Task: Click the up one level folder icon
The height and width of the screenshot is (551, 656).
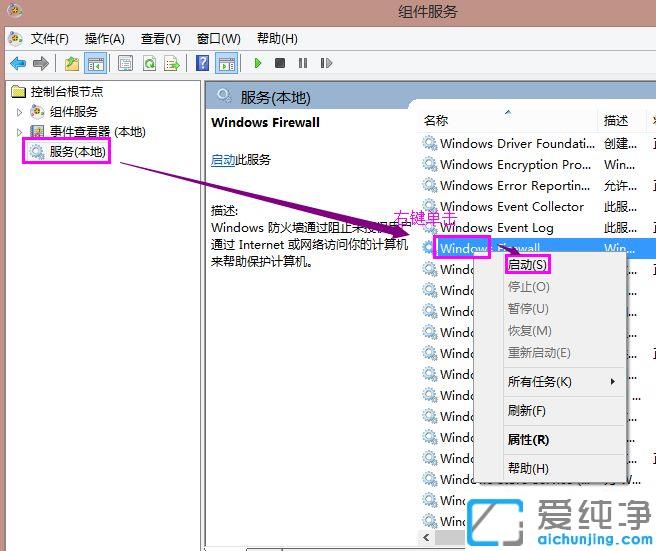Action: click(72, 64)
